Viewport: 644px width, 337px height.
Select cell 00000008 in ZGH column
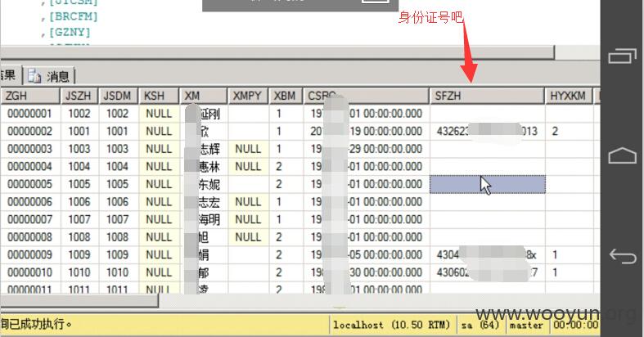click(x=31, y=237)
